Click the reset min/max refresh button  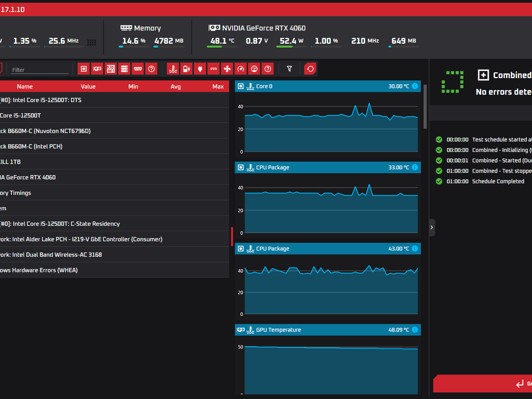coord(310,69)
